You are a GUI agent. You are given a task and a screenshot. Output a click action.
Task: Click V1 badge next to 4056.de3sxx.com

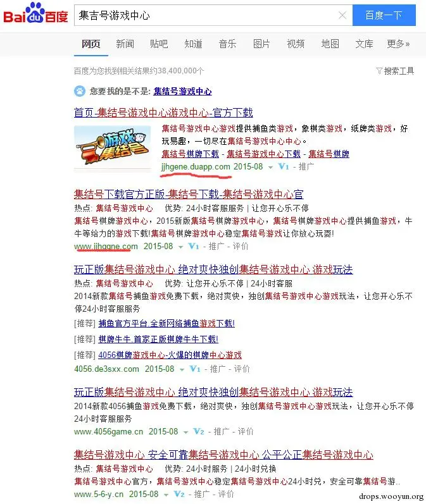[195, 369]
